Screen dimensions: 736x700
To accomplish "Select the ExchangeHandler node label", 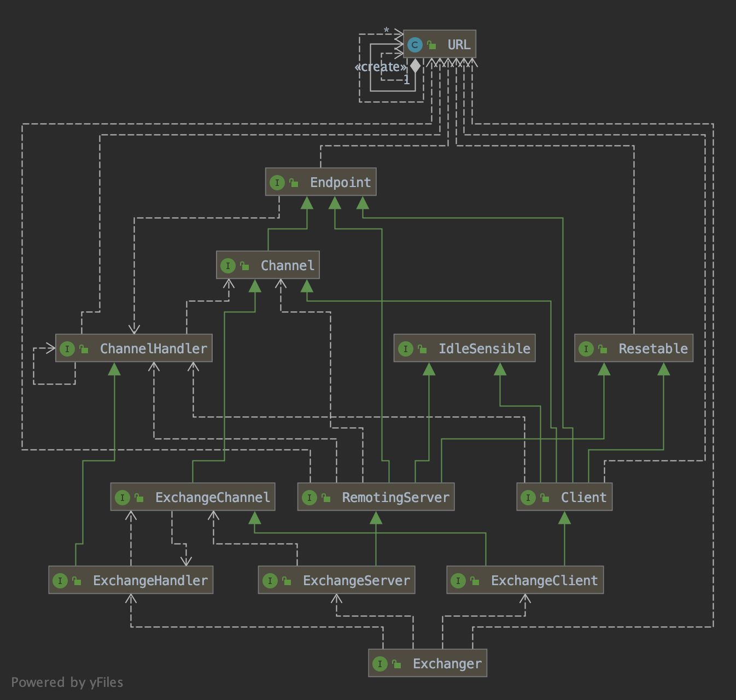I will (x=150, y=581).
